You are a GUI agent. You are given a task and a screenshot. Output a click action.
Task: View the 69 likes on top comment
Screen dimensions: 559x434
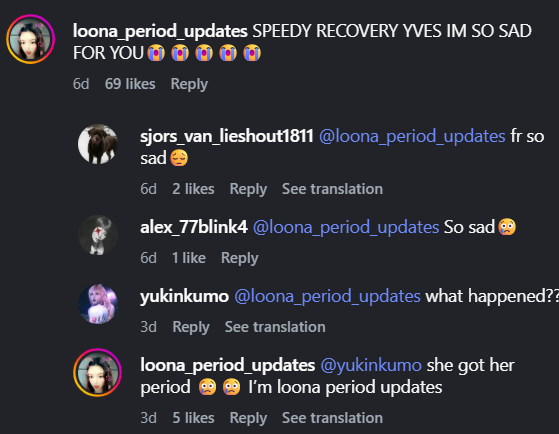(x=130, y=84)
